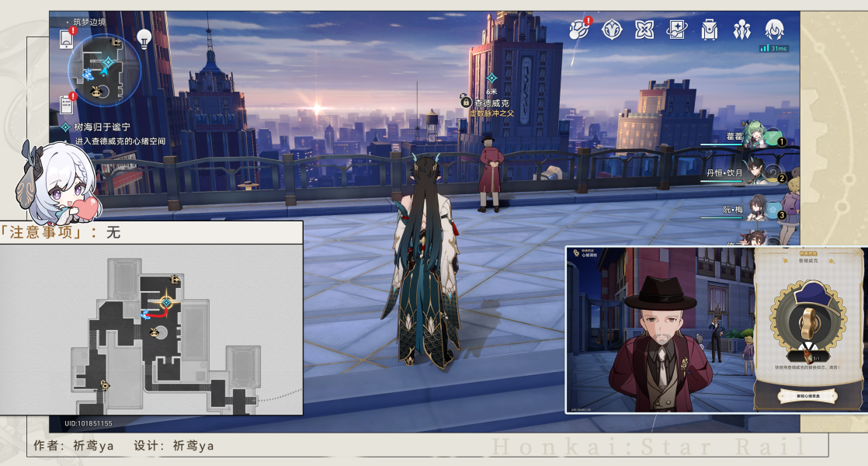The height and width of the screenshot is (466, 868).
Task: Tap the light bulb hint icon
Action: click(x=144, y=39)
